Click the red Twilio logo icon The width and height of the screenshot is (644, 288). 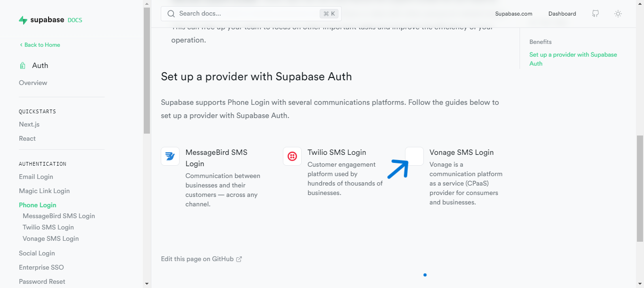(x=292, y=156)
